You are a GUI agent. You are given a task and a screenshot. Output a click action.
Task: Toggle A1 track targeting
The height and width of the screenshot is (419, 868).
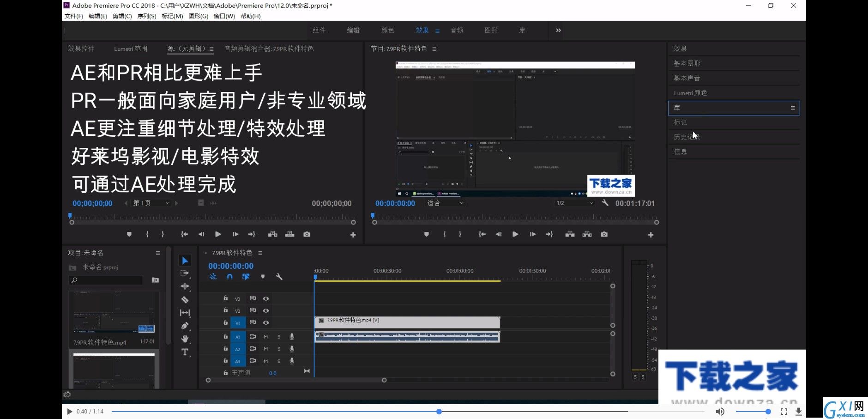[x=238, y=337]
